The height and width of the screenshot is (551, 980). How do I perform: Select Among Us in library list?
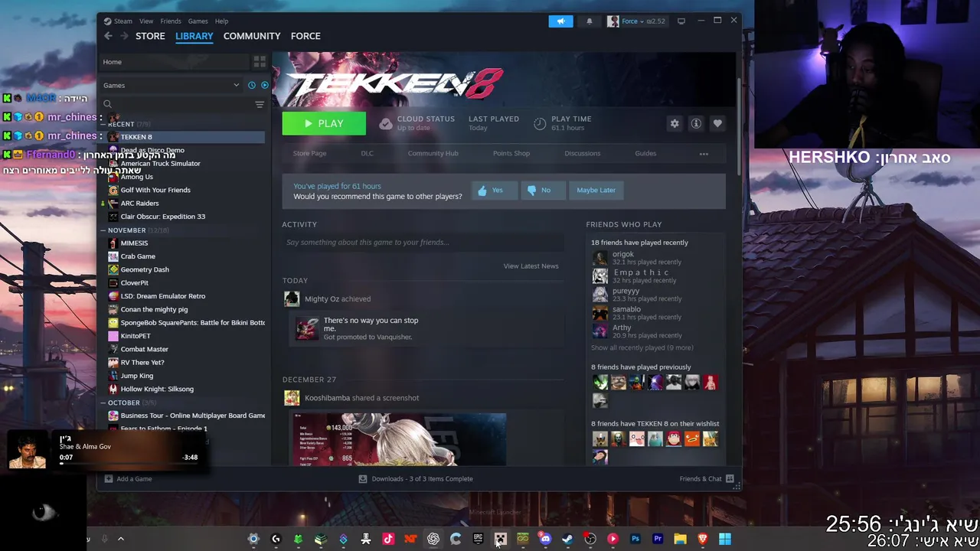(x=137, y=177)
